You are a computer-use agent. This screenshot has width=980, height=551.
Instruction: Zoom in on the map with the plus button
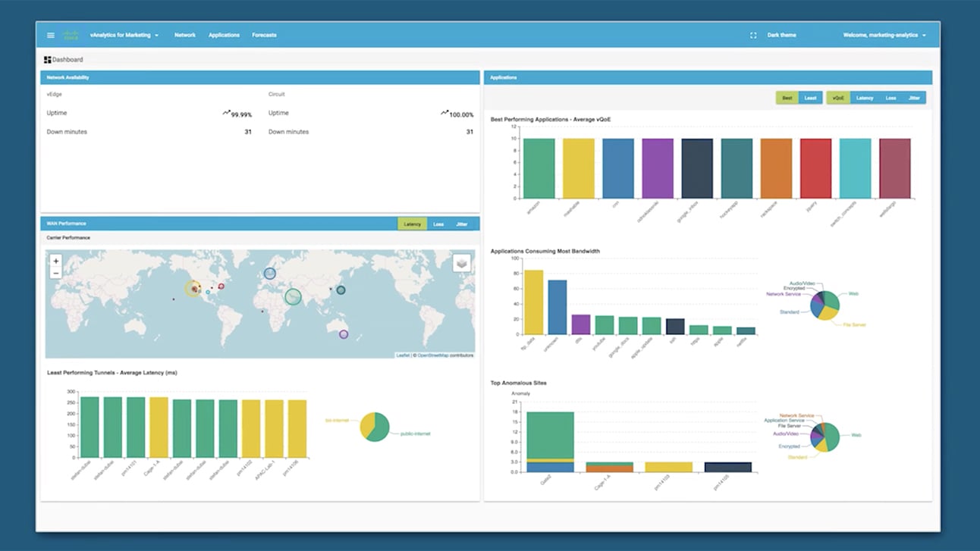(x=55, y=260)
